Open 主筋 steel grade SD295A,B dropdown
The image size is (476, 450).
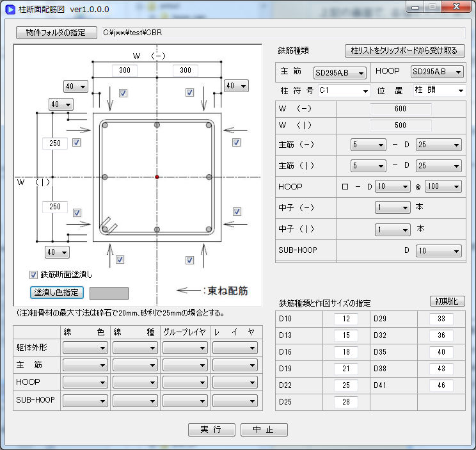point(340,73)
